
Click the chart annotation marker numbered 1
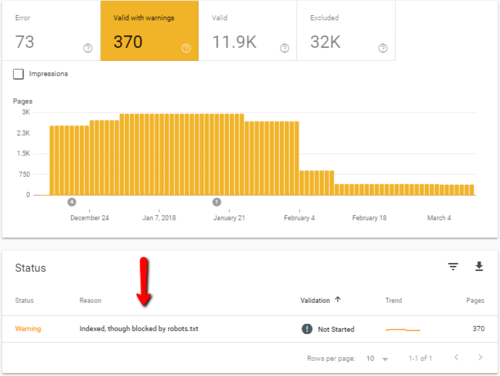[x=217, y=202]
